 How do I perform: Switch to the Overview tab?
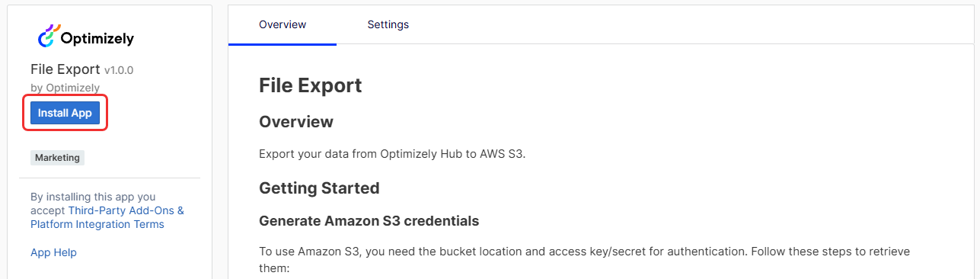(x=283, y=24)
